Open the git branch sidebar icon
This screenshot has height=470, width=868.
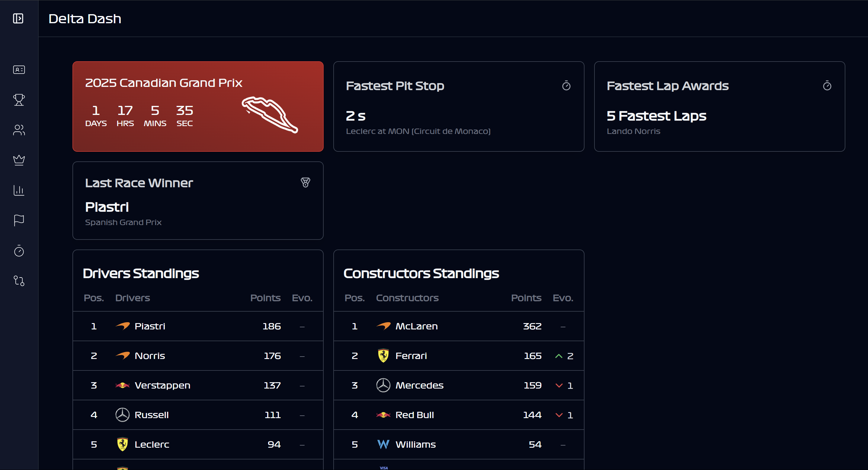(x=19, y=281)
